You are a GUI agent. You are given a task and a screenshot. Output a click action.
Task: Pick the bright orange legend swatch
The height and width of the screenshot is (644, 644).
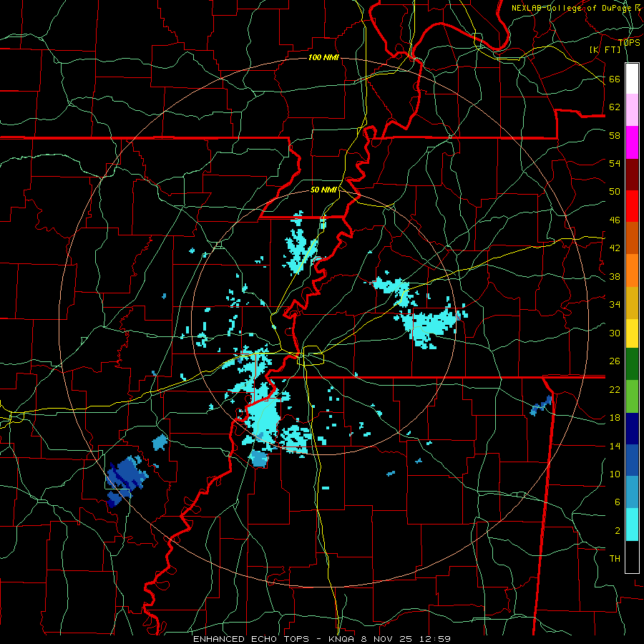[x=632, y=270]
